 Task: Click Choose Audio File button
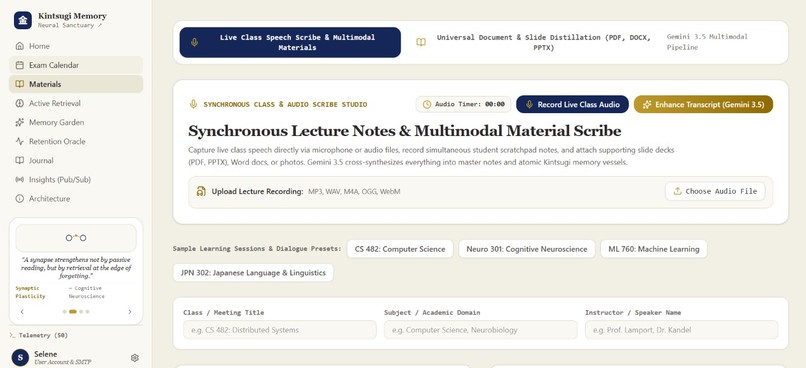[x=715, y=191]
